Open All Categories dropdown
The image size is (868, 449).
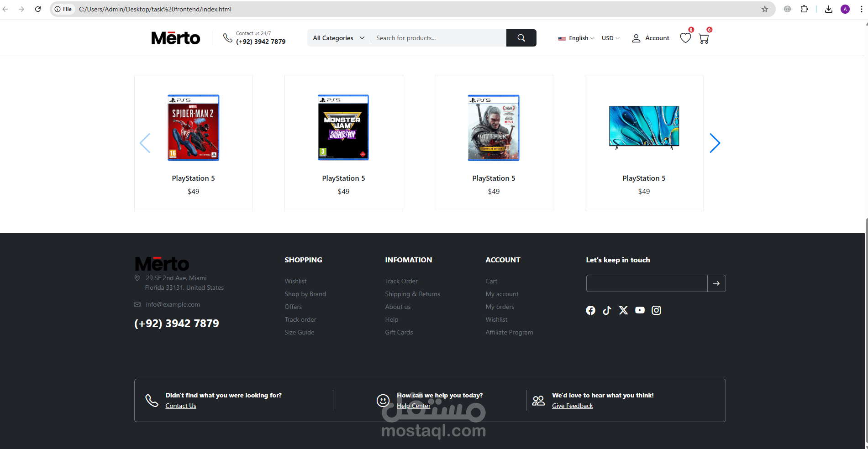[x=339, y=38]
